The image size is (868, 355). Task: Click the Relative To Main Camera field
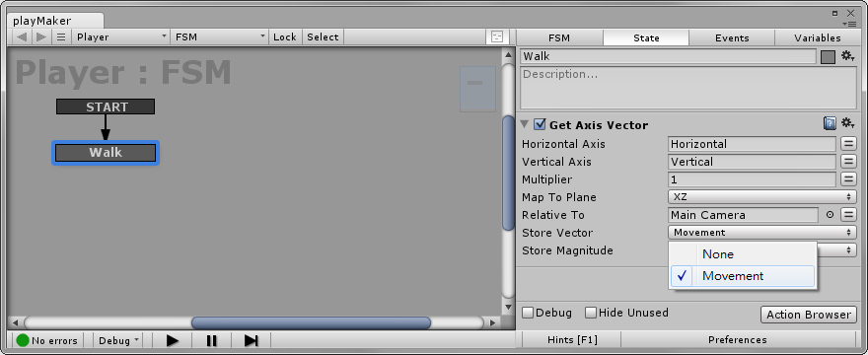(x=743, y=215)
